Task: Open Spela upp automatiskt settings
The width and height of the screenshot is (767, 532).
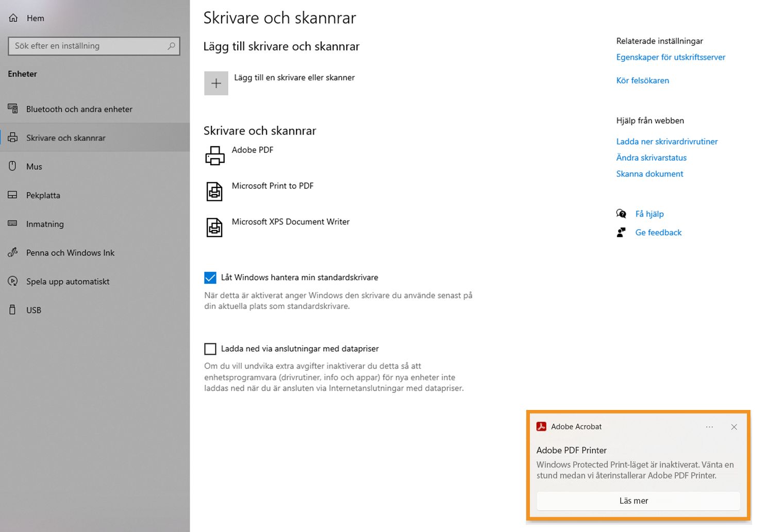Action: 95,281
